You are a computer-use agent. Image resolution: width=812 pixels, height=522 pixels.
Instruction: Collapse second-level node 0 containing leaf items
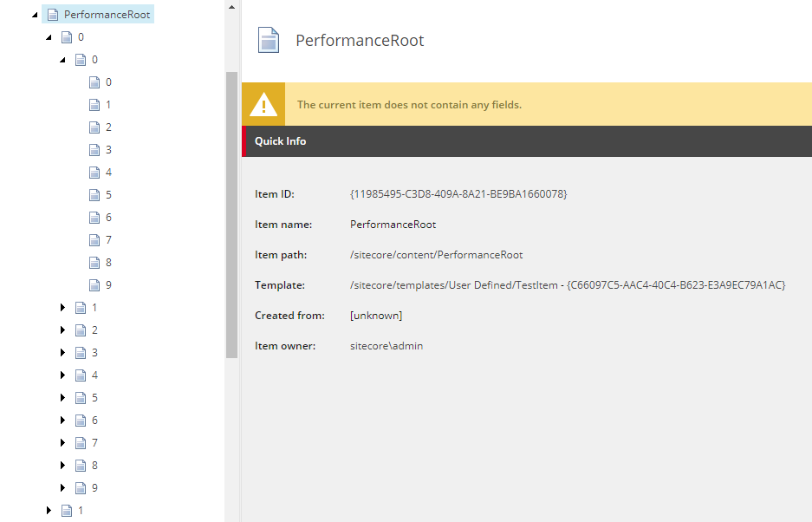click(x=63, y=60)
